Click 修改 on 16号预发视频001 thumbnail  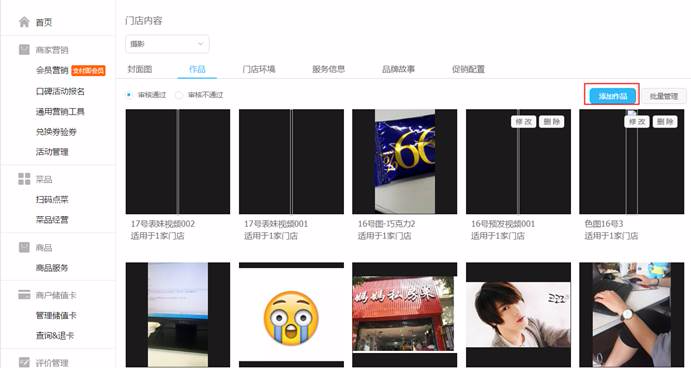click(x=523, y=122)
